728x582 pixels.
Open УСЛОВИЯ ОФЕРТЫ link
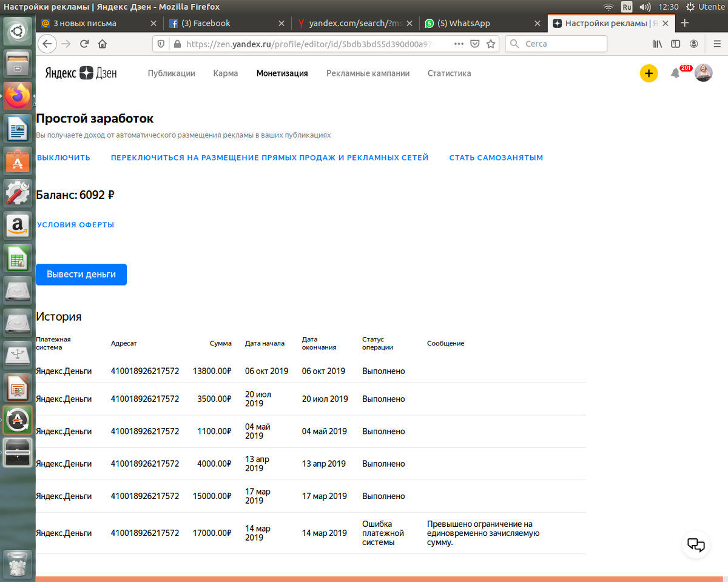75,224
